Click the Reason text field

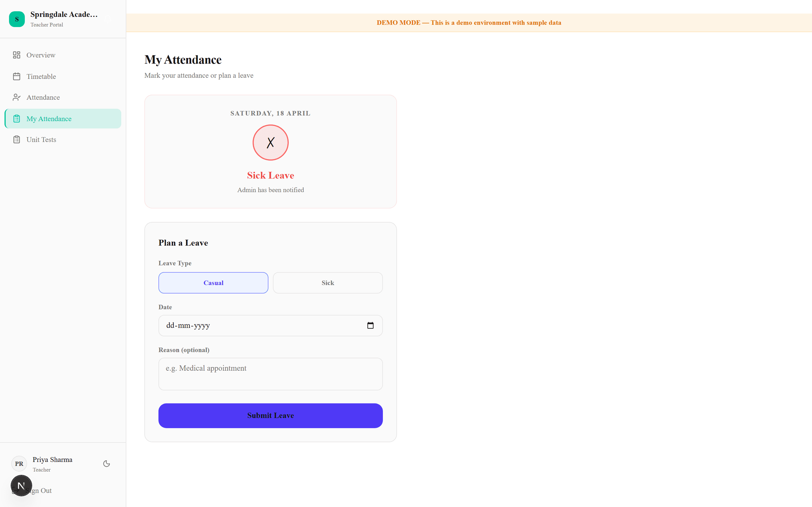click(270, 374)
